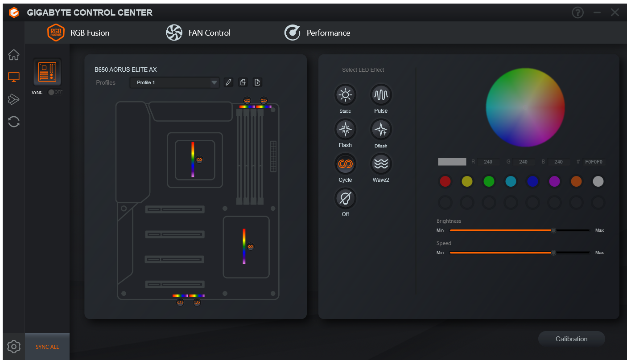Select the white color swatch
The width and height of the screenshot is (631, 364).
coord(598,181)
